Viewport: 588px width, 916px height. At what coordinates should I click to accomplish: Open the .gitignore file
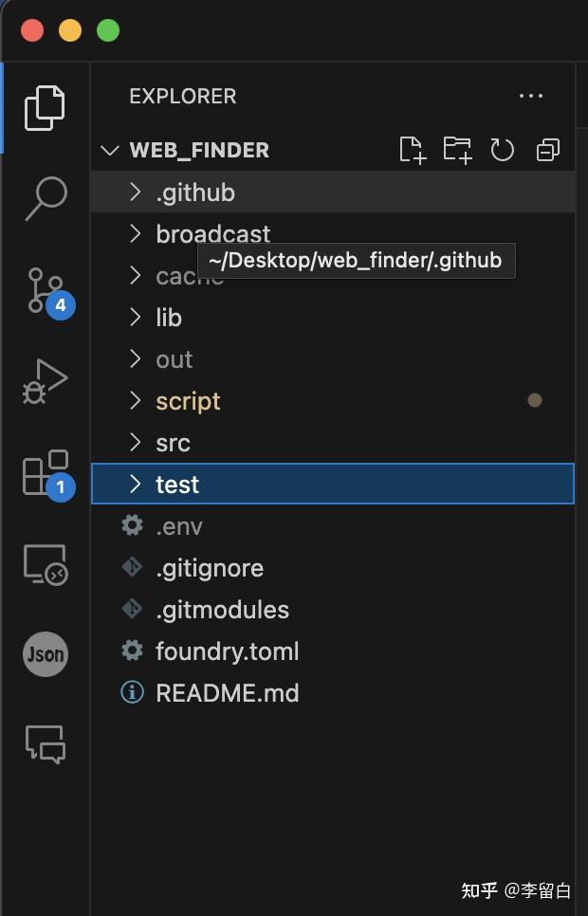[x=209, y=568]
